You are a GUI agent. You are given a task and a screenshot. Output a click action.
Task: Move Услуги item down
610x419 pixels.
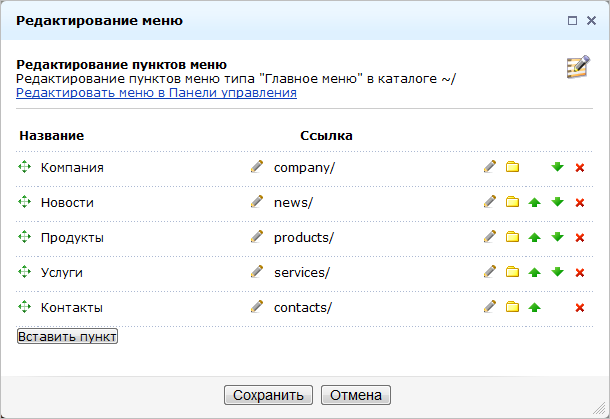pos(557,272)
